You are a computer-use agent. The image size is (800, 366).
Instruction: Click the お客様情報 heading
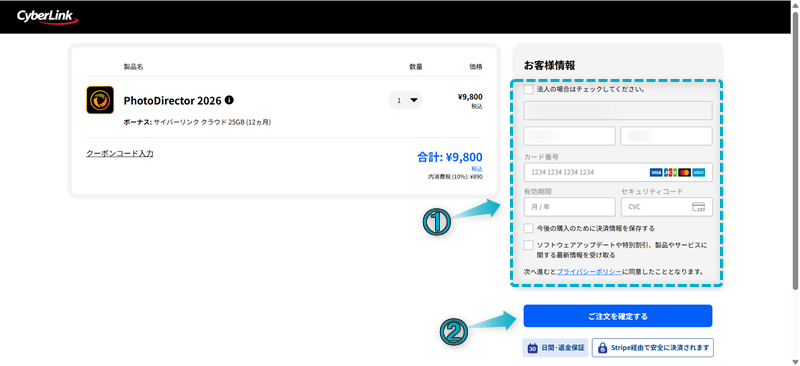click(x=549, y=65)
